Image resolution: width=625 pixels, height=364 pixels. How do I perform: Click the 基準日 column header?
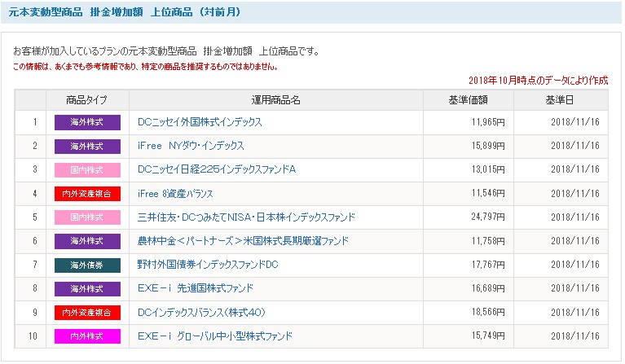[x=561, y=100]
